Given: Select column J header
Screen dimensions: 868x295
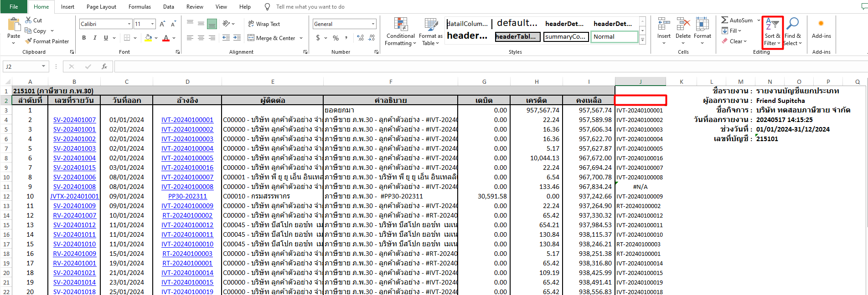Looking at the screenshot, I should pyautogui.click(x=640, y=81).
